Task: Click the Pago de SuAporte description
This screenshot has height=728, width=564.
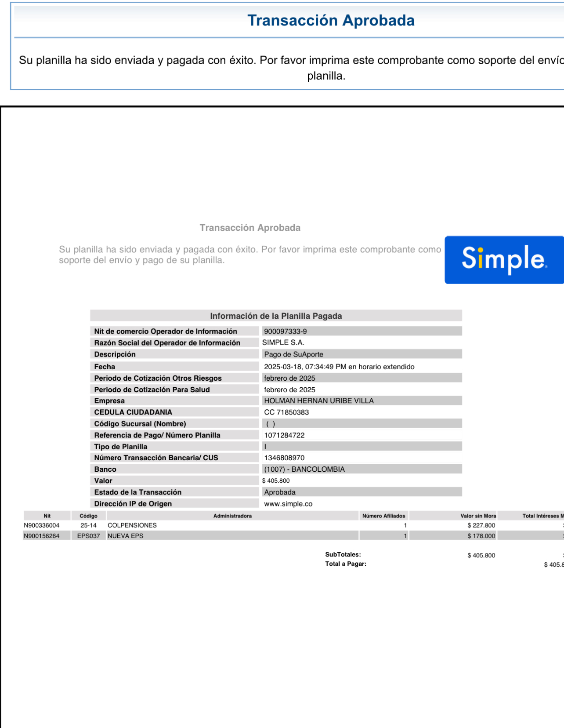Action: pyautogui.click(x=293, y=354)
